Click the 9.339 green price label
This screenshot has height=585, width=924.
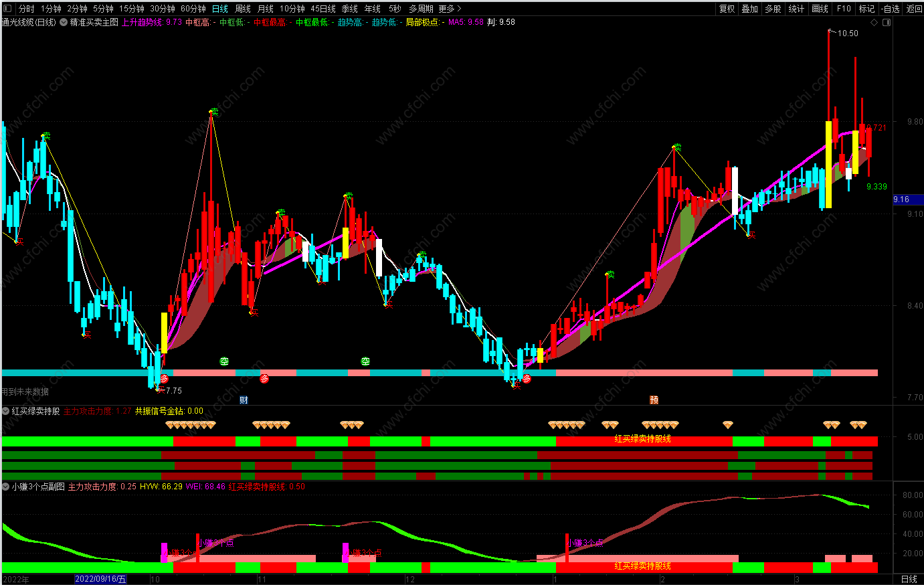[x=876, y=187]
